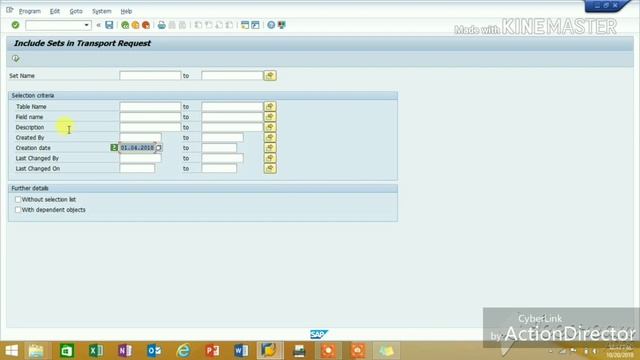Click the Last Changed By to field

coord(222,158)
